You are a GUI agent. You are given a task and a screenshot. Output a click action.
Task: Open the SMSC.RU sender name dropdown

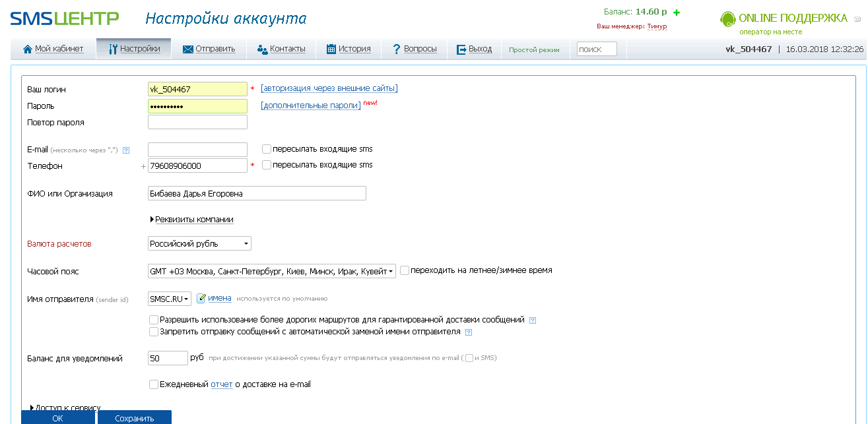click(170, 299)
